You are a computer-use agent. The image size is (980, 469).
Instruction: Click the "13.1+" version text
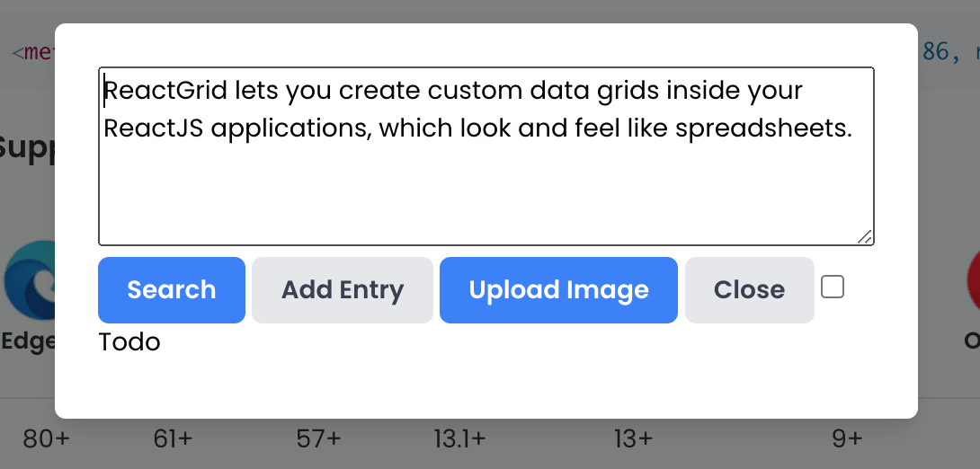tap(459, 439)
